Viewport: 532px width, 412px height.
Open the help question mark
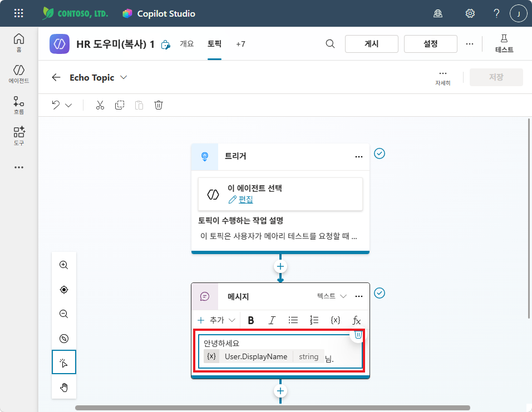point(496,13)
